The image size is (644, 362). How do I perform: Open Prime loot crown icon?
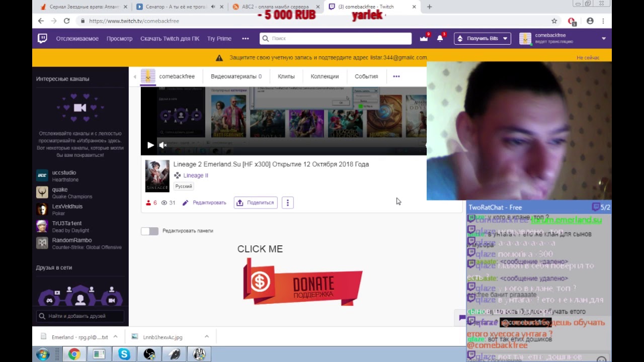coord(424,38)
